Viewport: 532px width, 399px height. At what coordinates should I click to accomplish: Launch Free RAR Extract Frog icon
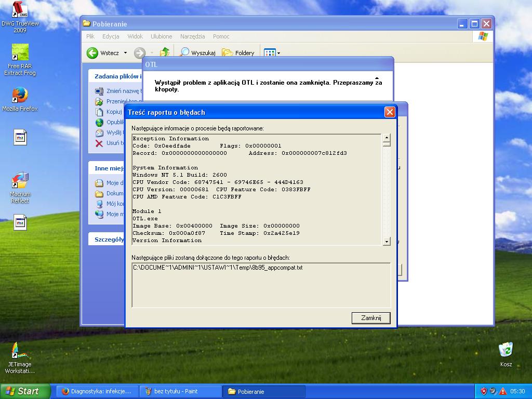click(20, 59)
